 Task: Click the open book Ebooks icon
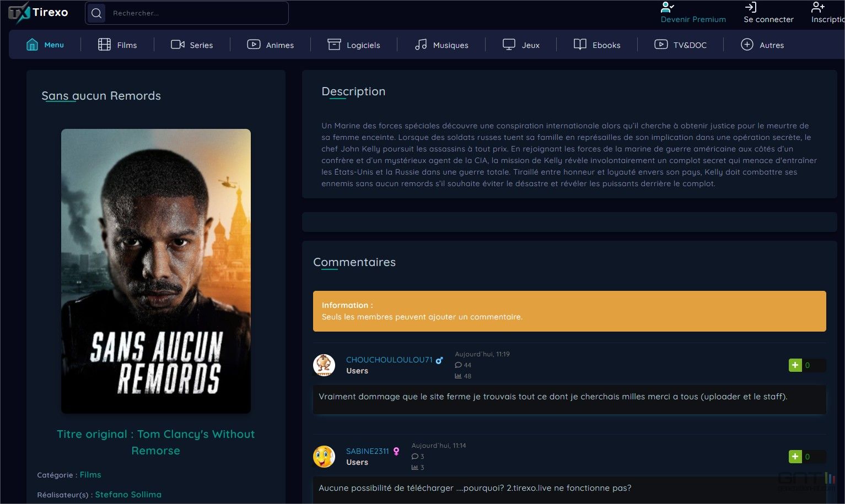pyautogui.click(x=580, y=45)
